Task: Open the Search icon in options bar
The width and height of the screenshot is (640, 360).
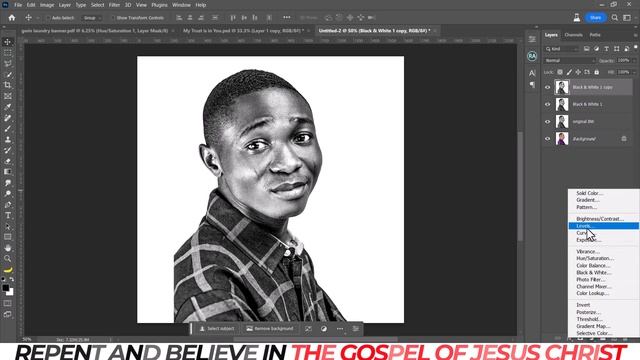Action: [x=615, y=18]
